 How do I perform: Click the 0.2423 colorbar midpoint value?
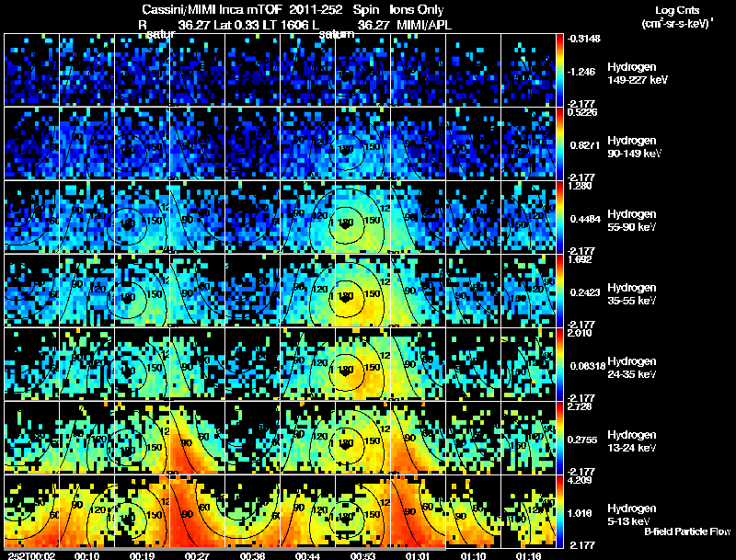585,292
